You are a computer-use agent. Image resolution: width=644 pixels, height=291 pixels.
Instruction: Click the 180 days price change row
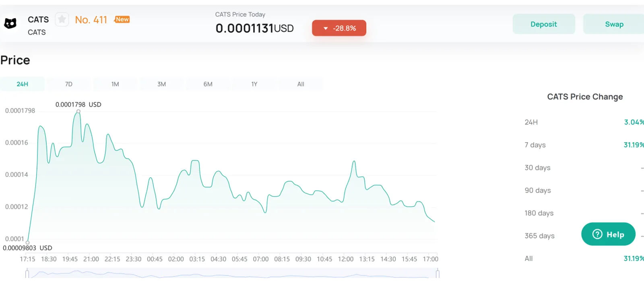(584, 213)
